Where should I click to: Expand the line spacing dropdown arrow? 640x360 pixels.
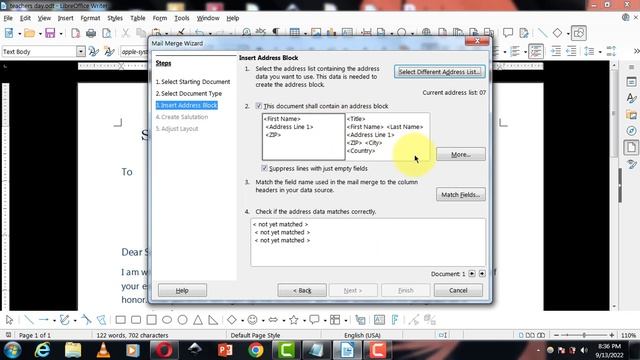click(x=600, y=52)
